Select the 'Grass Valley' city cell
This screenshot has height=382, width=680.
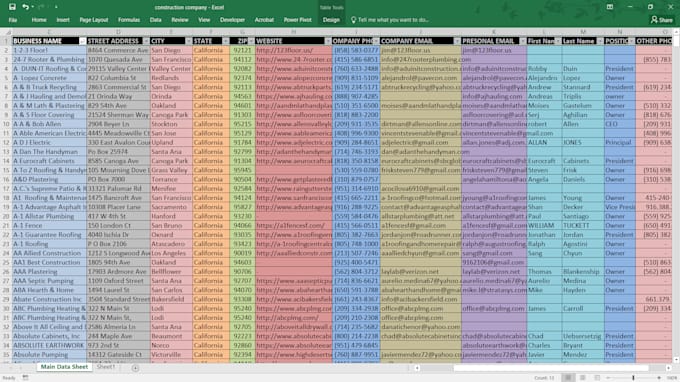click(x=171, y=170)
